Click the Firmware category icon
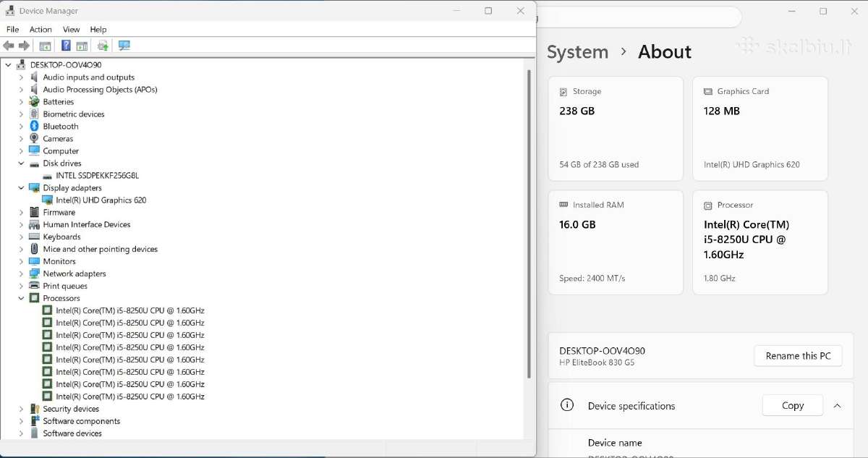This screenshot has height=458, width=868. 34,212
